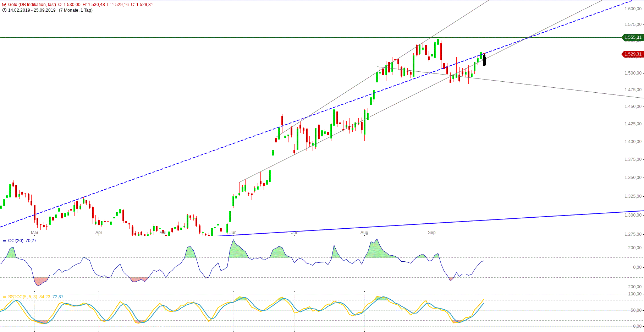644x332 pixels.
Task: Click the Sep label on the time axis
Action: pos(431,233)
